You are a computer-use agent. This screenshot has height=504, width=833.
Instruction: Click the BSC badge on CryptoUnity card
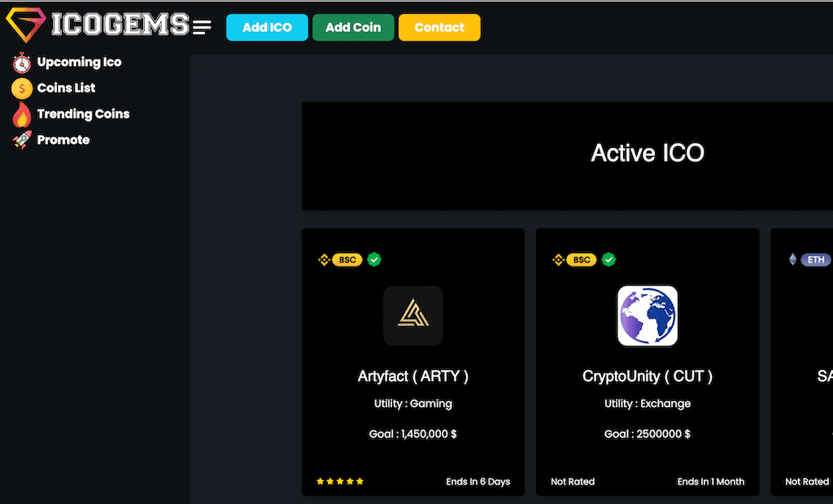(x=582, y=259)
